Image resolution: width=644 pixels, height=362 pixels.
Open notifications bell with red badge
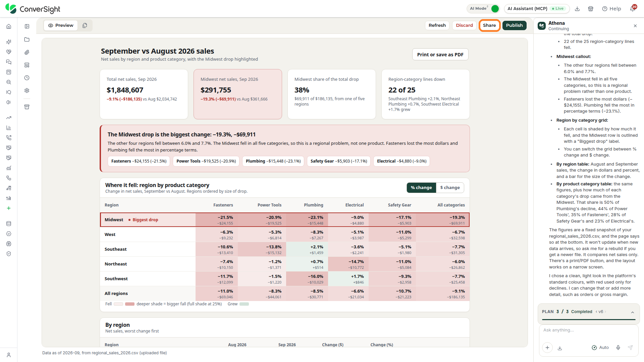(x=633, y=8)
